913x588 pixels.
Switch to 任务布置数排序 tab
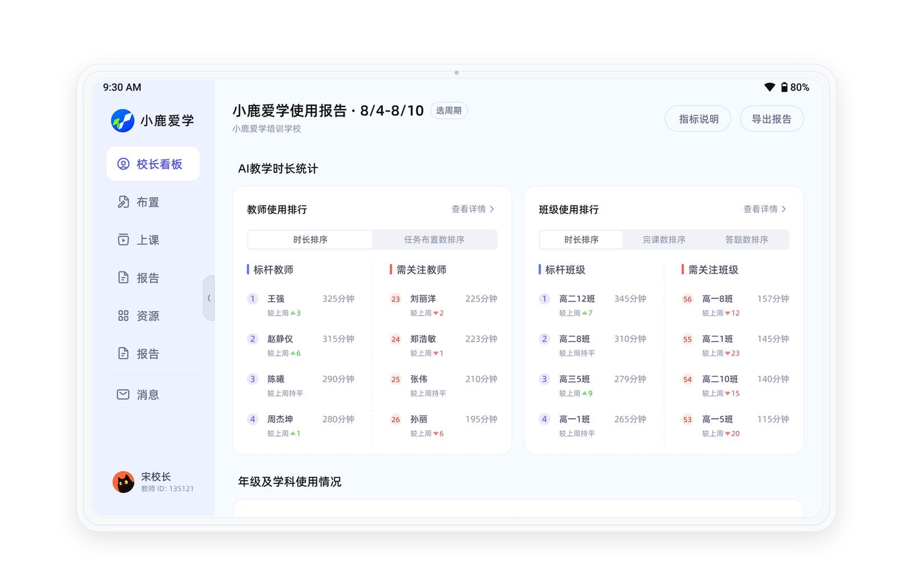pyautogui.click(x=434, y=239)
